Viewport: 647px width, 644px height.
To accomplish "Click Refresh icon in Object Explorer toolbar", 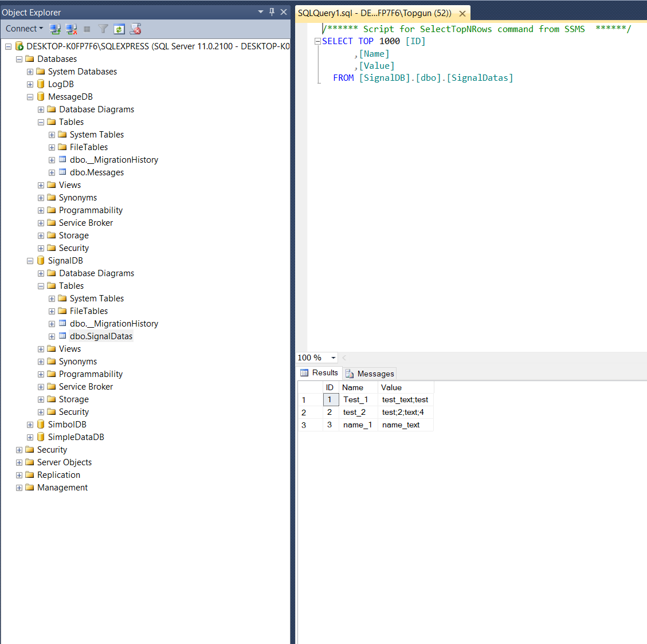I will tap(119, 29).
